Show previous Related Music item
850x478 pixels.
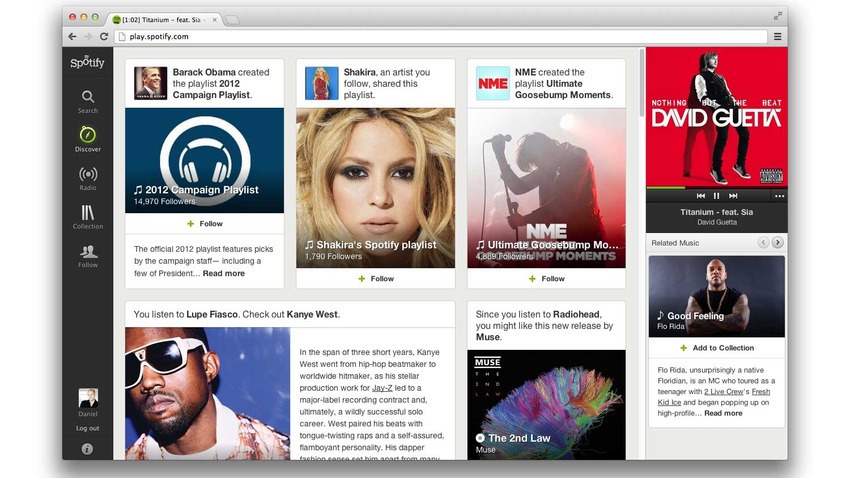[x=763, y=242]
